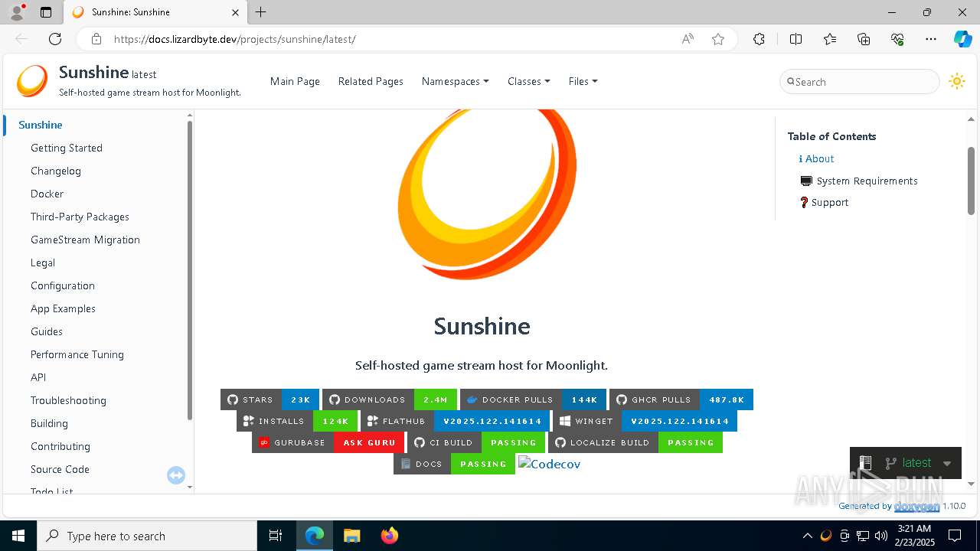The image size is (980, 551).
Task: Expand the Classes dropdown menu
Action: point(528,81)
